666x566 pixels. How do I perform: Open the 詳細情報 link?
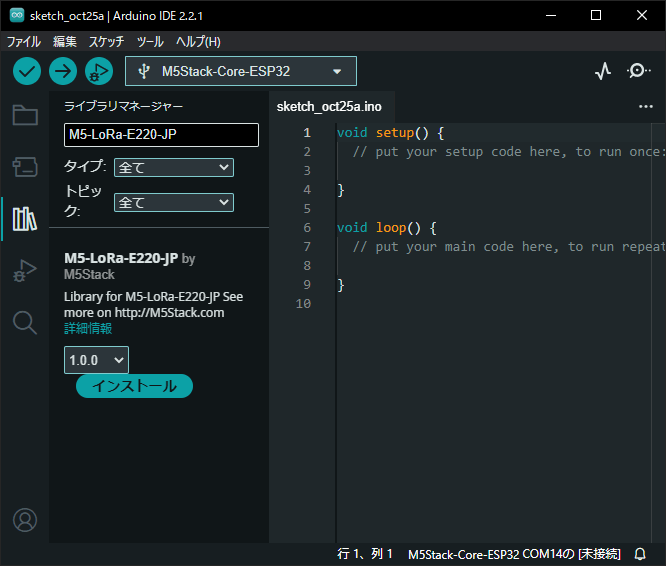click(88, 329)
